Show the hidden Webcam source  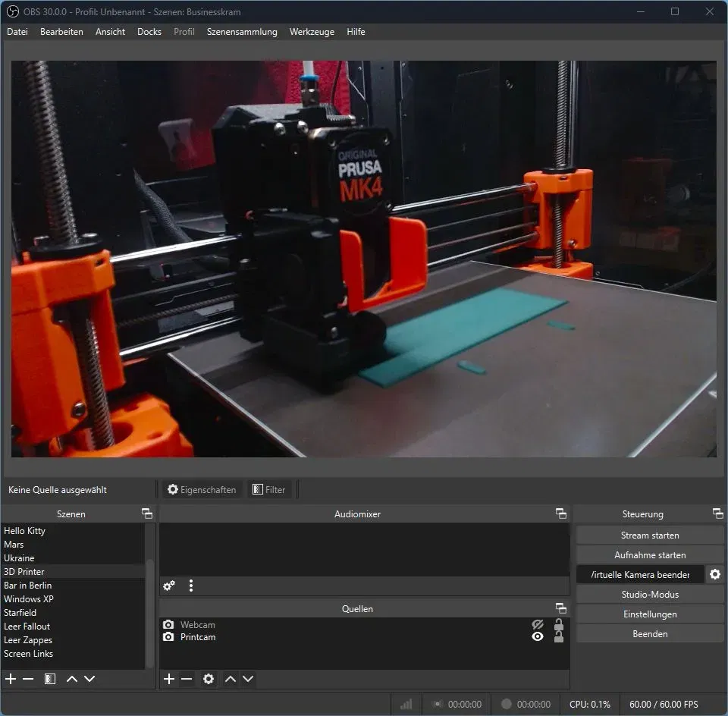538,624
